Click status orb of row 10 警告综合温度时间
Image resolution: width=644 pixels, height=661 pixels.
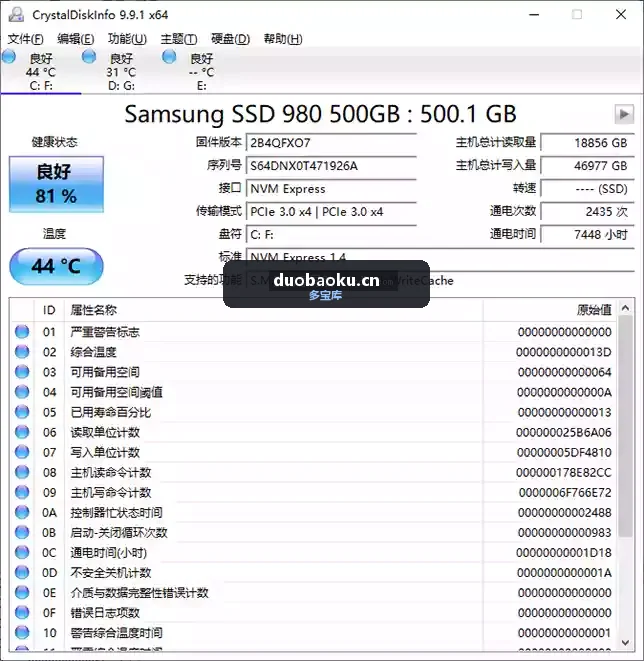click(22, 633)
